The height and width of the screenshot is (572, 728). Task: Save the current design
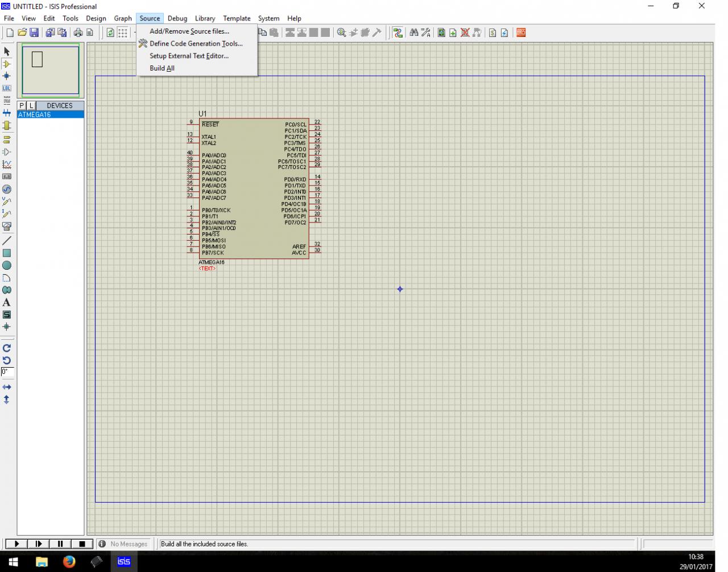(x=34, y=32)
